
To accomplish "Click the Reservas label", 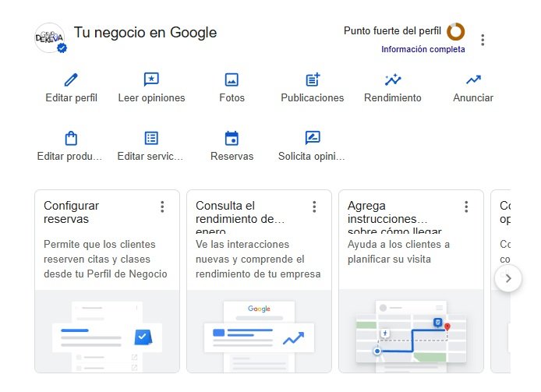I will click(232, 157).
